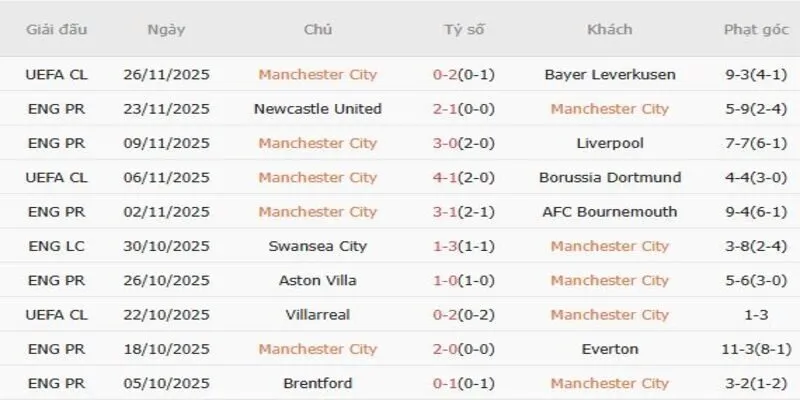
Task: Select the AFC Bournemouth team name
Action: click(x=610, y=211)
